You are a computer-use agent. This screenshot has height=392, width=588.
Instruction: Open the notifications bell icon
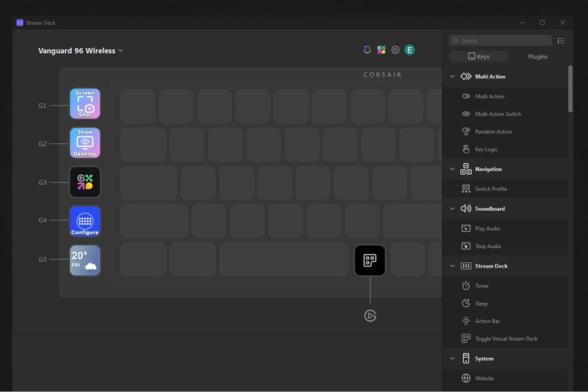[x=367, y=49]
